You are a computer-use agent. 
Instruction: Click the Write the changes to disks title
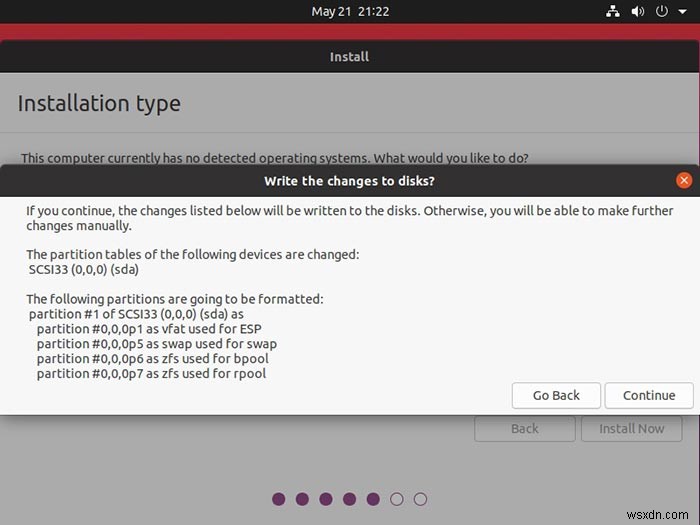(349, 181)
